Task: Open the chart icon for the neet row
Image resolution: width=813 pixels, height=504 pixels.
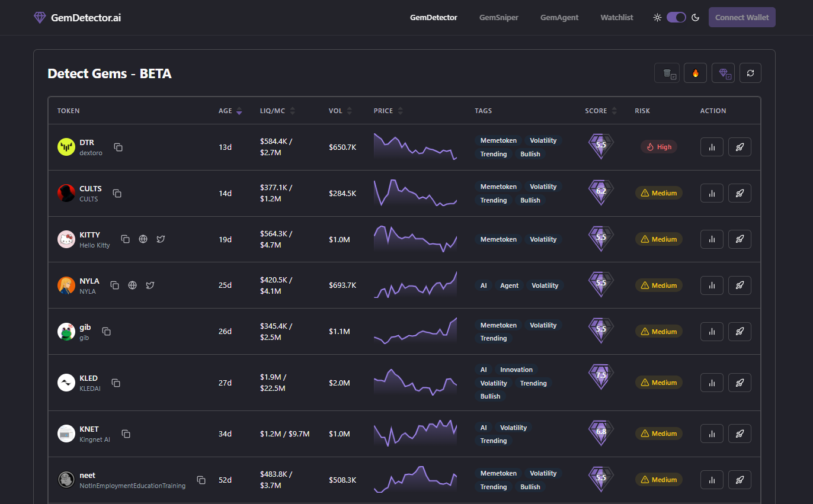Action: click(712, 480)
